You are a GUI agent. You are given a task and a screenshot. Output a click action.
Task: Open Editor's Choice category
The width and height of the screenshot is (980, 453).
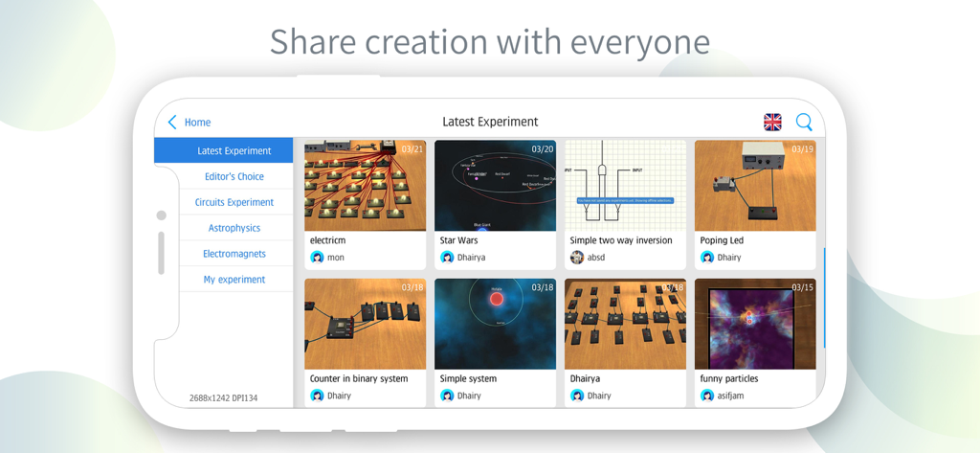click(x=234, y=176)
